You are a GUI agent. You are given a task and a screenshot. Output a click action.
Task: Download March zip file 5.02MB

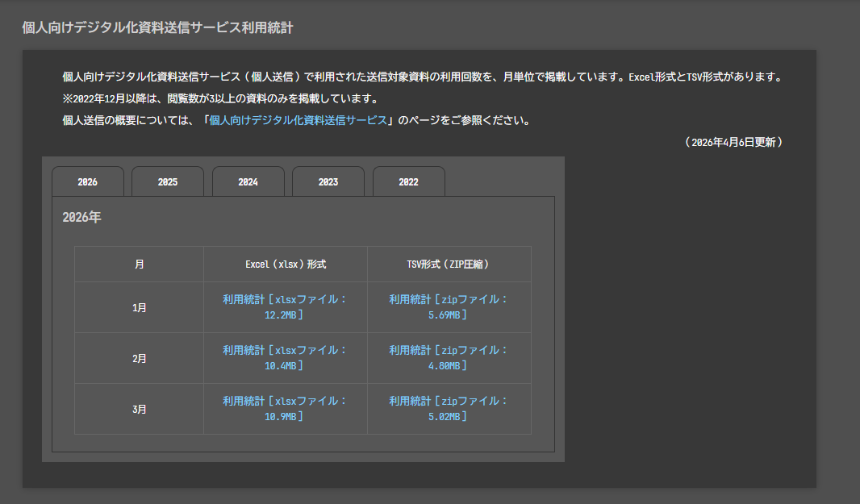449,409
